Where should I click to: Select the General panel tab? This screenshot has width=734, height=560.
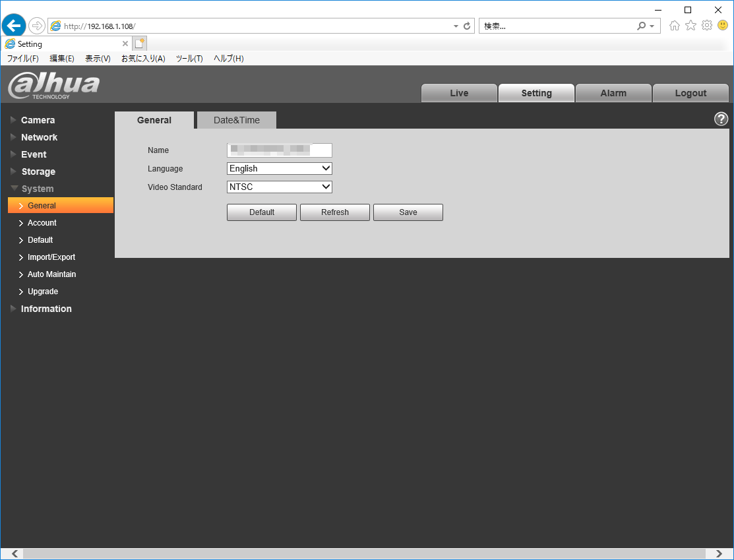[x=154, y=120]
